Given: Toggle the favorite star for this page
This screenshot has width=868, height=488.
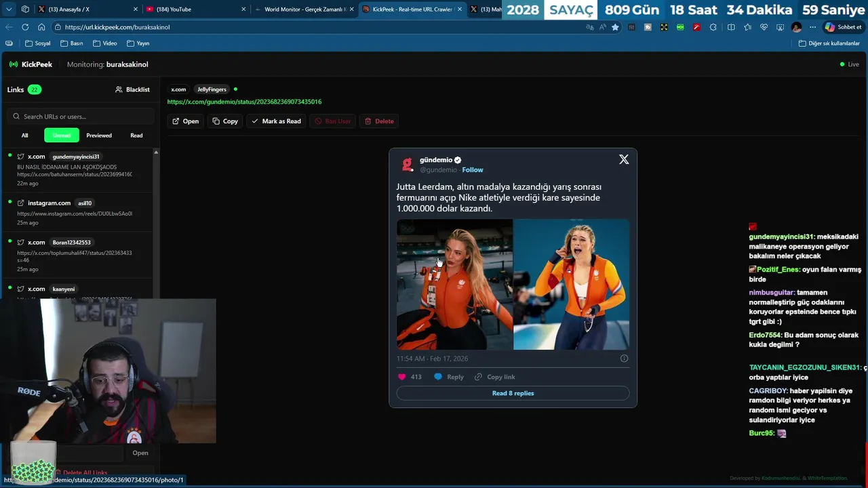Looking at the screenshot, I should [x=615, y=27].
